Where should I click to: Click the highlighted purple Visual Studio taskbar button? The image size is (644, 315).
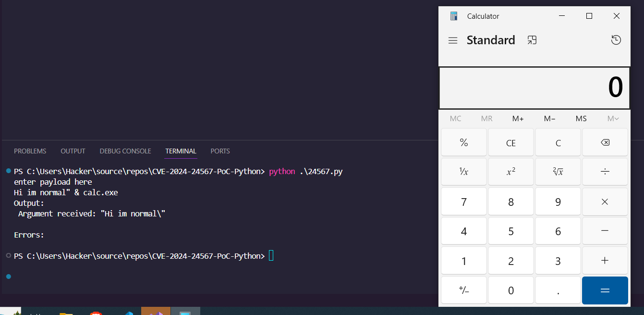[156, 311]
